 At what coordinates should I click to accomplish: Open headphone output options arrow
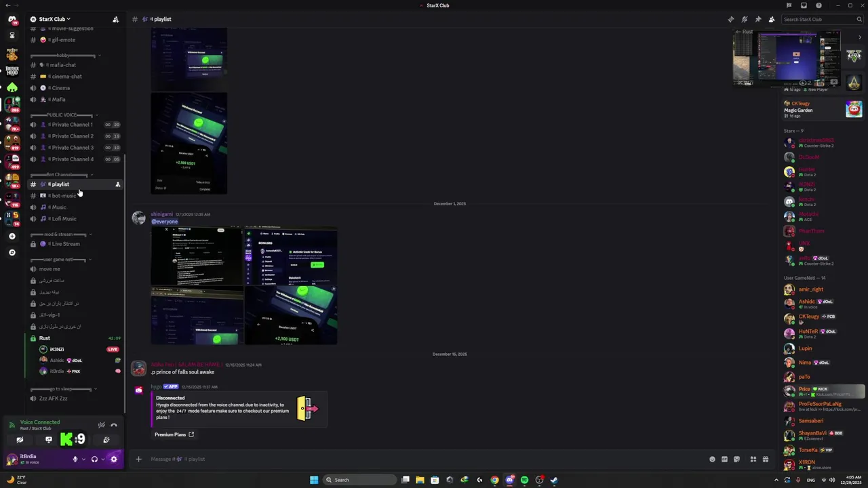[x=103, y=459]
